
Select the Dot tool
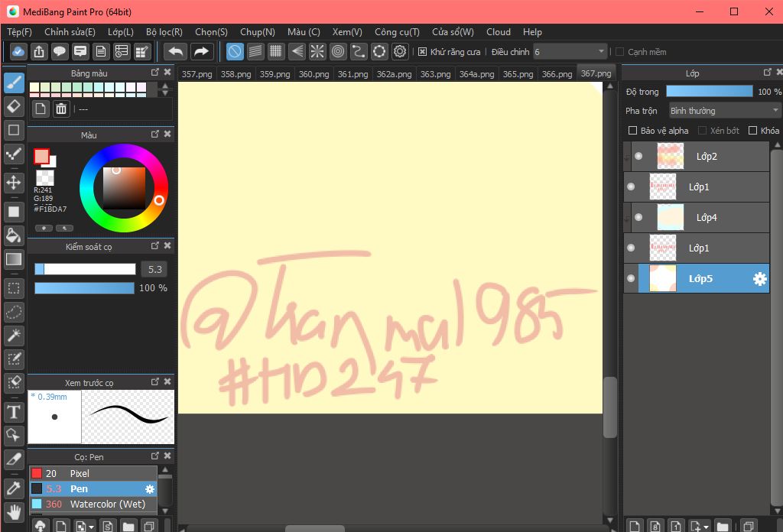coord(14,154)
